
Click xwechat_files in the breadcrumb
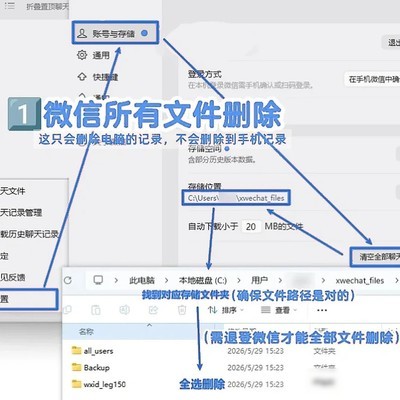point(360,281)
